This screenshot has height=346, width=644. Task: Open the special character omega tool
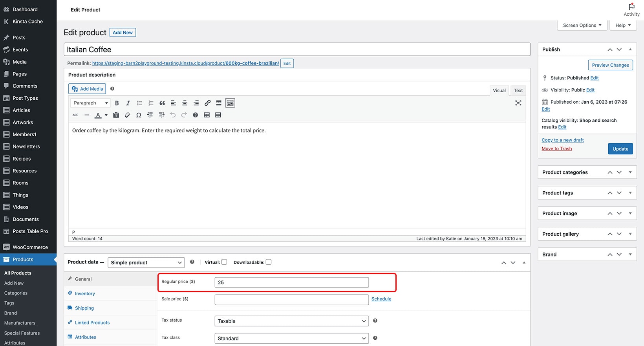139,115
